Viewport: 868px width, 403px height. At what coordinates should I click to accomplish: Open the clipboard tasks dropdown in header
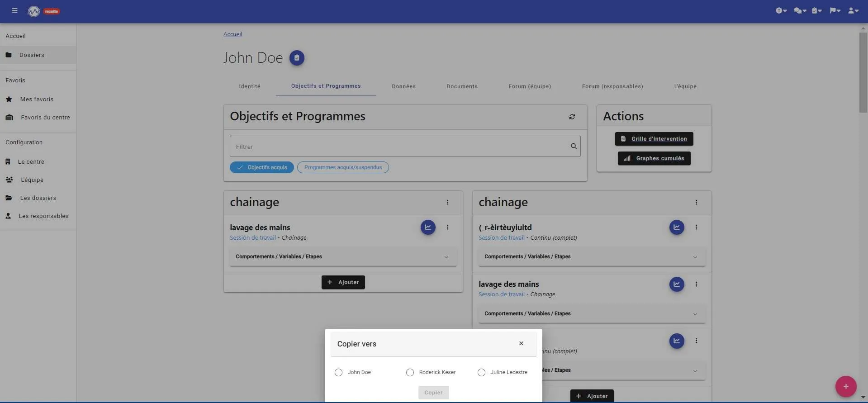click(816, 10)
